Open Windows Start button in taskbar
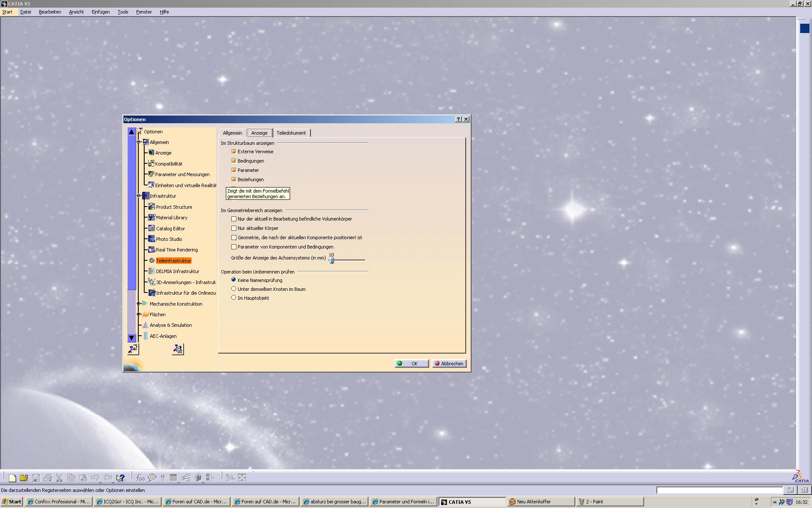The image size is (812, 508). click(11, 502)
